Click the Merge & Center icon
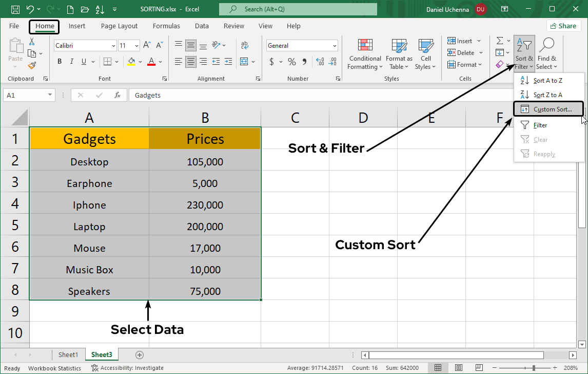 [244, 62]
